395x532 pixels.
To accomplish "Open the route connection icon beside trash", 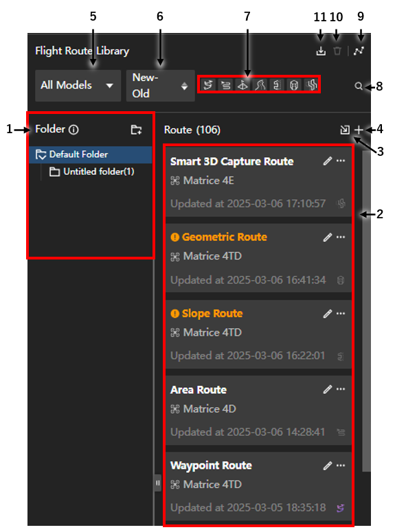I will 359,51.
